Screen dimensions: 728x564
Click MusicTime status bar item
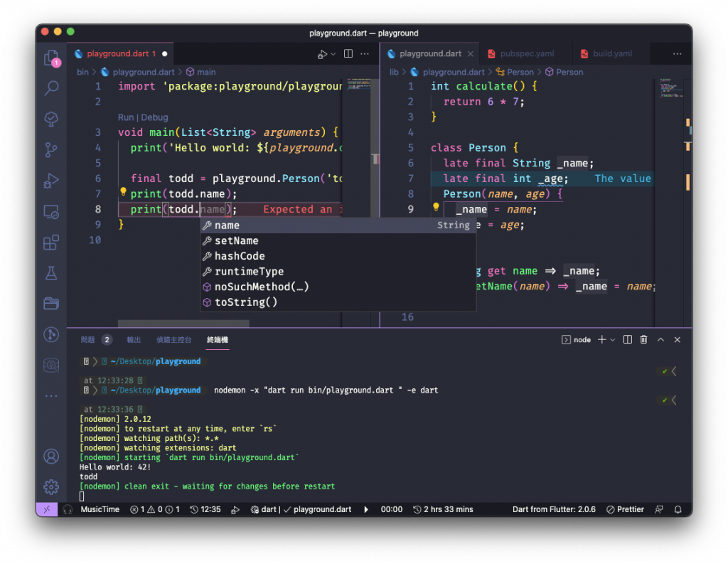100,510
